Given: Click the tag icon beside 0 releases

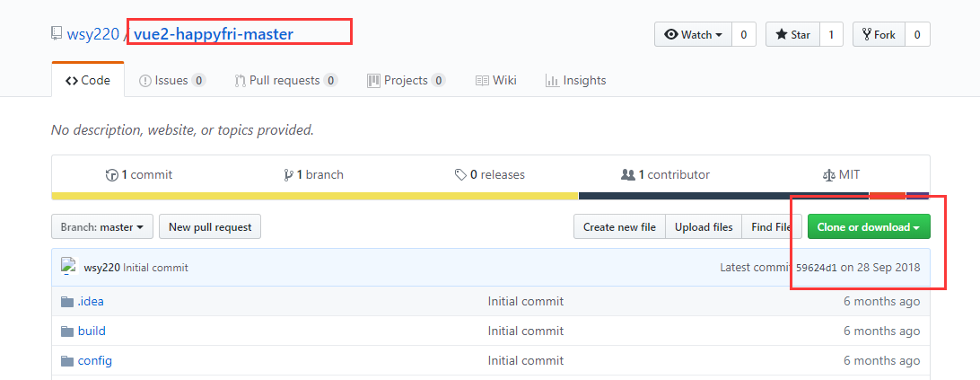Looking at the screenshot, I should click(460, 174).
